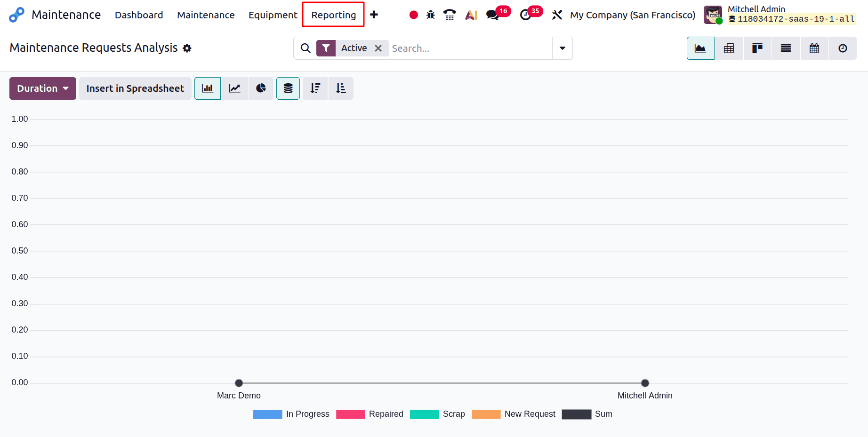Open the Duration measures dropdown
The height and width of the screenshot is (437, 868).
[43, 88]
